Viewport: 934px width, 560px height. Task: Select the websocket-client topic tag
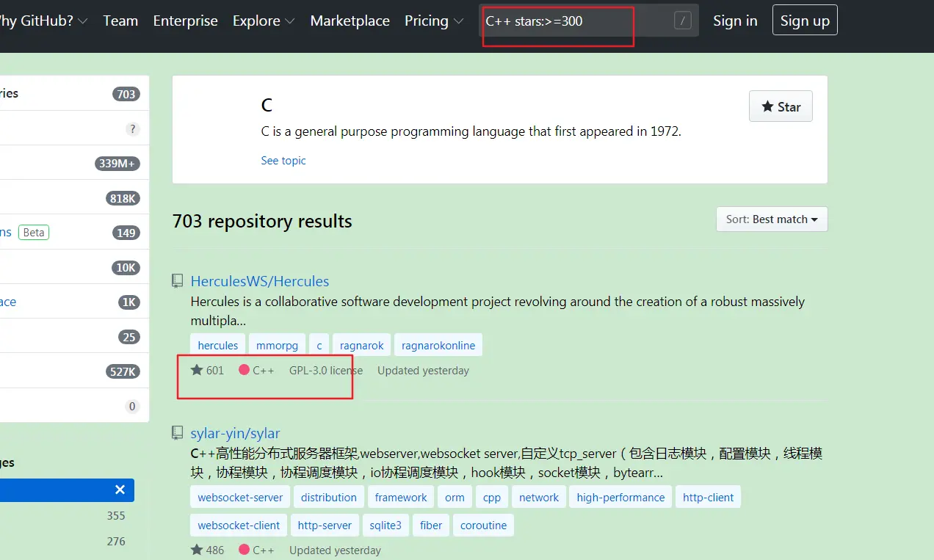pos(239,526)
